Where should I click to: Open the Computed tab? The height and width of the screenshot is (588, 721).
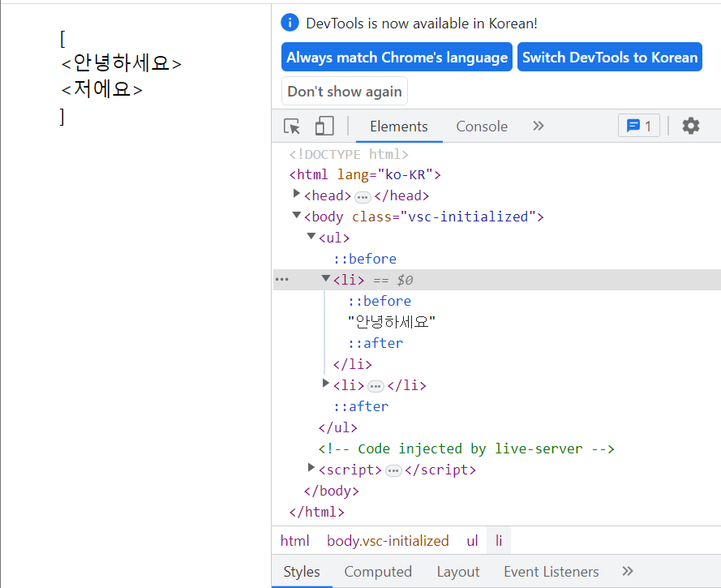pos(378,572)
